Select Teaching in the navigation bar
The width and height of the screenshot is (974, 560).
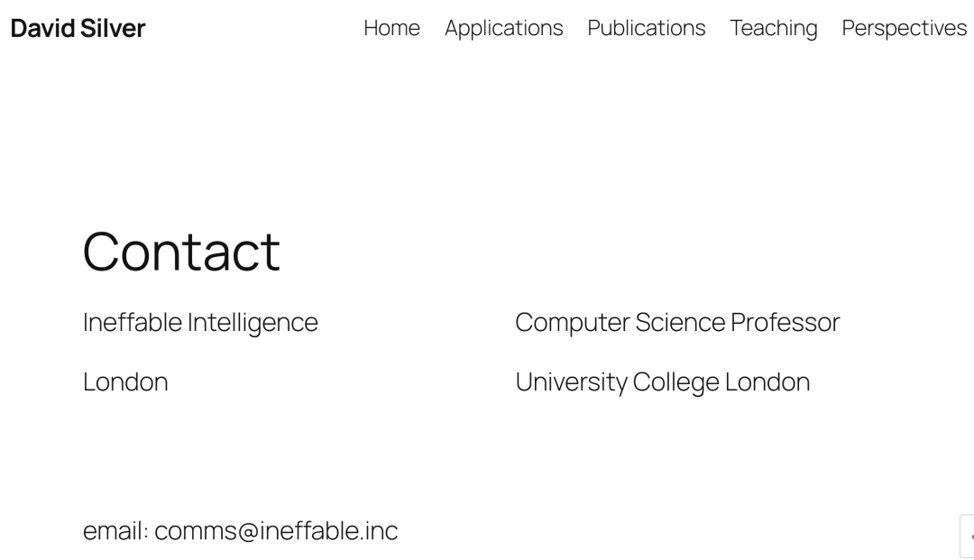tap(773, 28)
